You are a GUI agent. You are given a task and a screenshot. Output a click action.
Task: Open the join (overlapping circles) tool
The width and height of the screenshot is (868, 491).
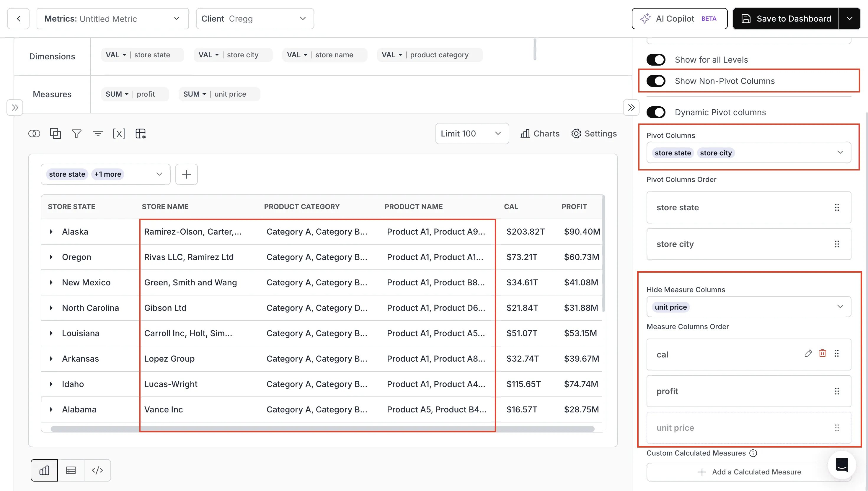point(34,134)
